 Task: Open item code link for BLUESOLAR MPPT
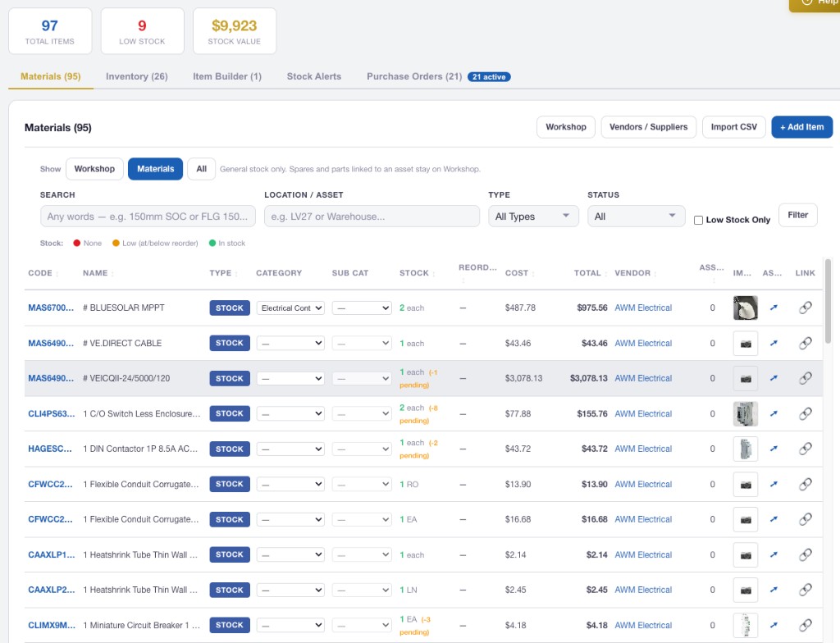51,308
